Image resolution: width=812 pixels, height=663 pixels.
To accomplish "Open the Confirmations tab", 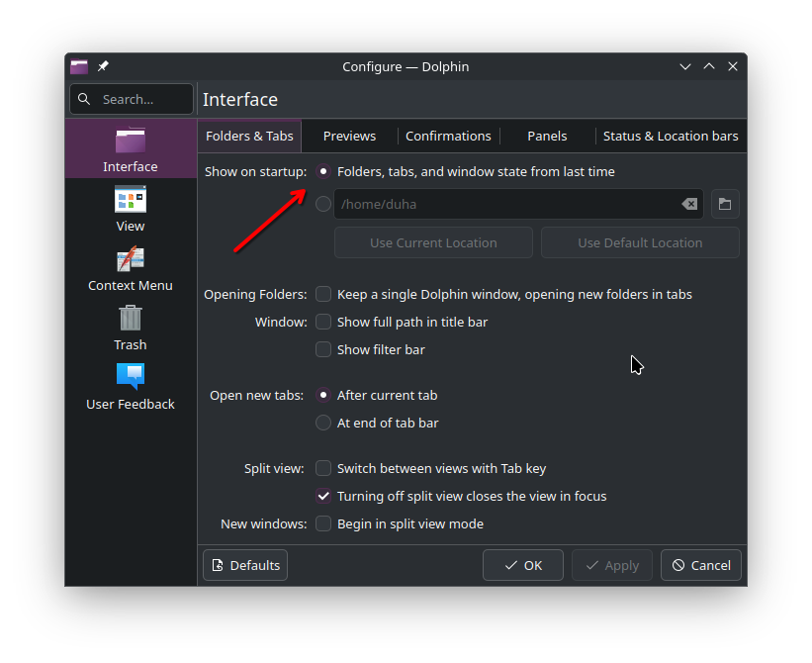I will click(x=448, y=137).
